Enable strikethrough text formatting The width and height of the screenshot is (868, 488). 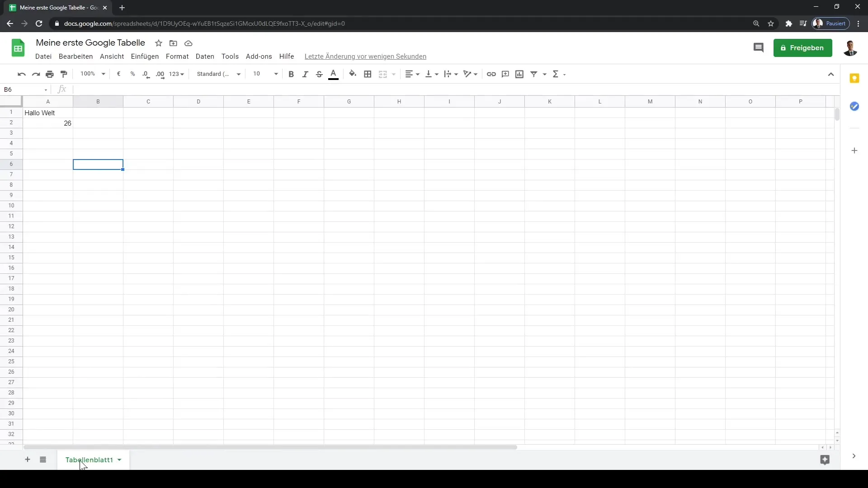click(319, 74)
